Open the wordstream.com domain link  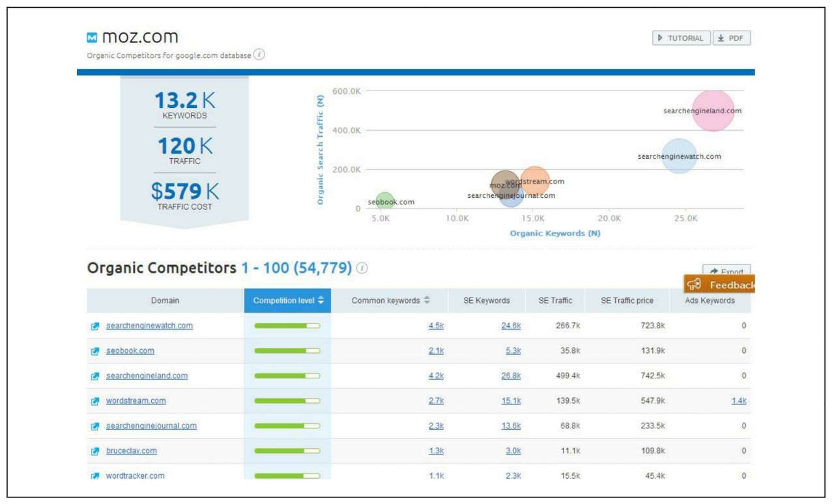click(x=136, y=401)
